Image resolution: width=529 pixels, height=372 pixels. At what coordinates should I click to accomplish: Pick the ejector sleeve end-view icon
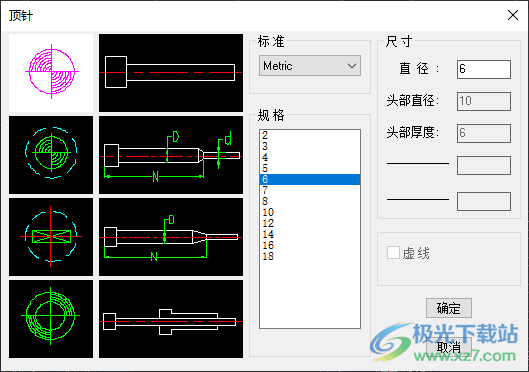51,319
